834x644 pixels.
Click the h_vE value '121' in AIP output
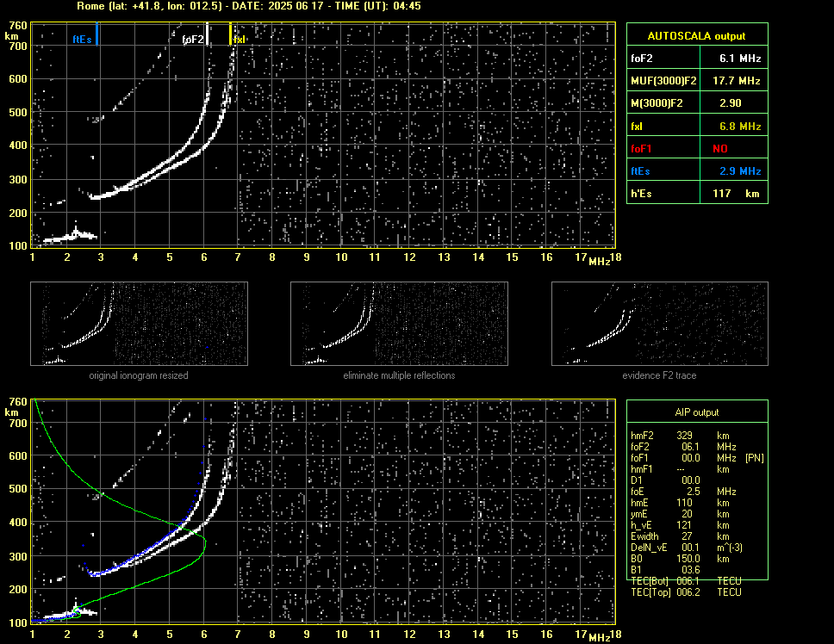tap(685, 525)
